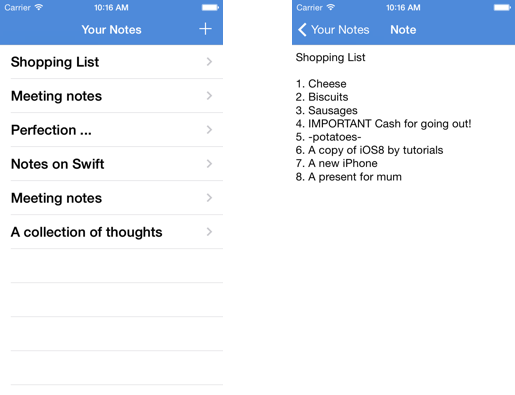This screenshot has height=395, width=515.
Task: Tap the '7. A new iPhone' line
Action: pyautogui.click(x=337, y=163)
